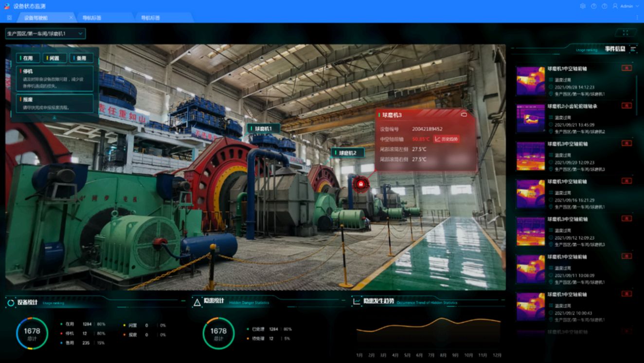The width and height of the screenshot is (644, 363).
Task: Collapse the status legend panel arrow
Action: tap(54, 117)
